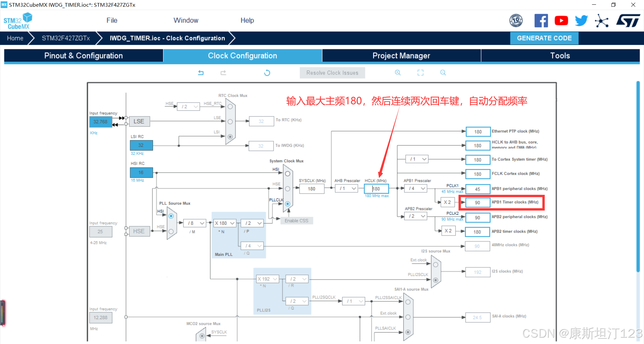Screen dimensions: 644x344
Task: Open the Window menu
Action: [186, 20]
